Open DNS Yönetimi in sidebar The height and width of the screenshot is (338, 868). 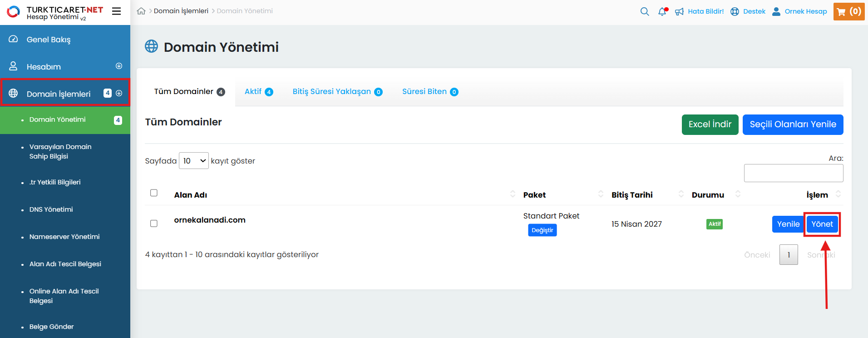[51, 209]
